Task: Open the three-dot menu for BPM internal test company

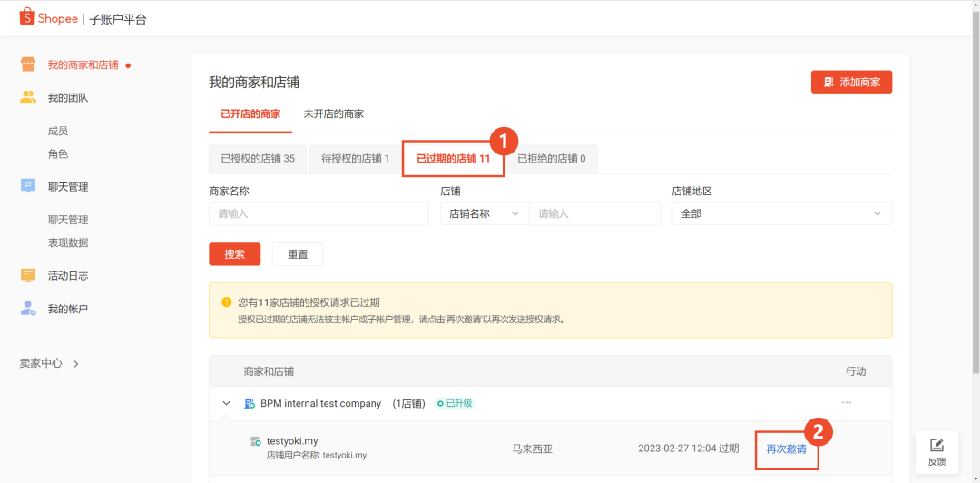Action: [x=846, y=403]
